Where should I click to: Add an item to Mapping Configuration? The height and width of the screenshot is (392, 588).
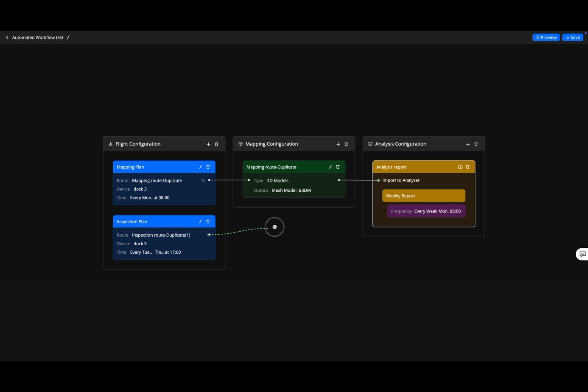coord(338,144)
